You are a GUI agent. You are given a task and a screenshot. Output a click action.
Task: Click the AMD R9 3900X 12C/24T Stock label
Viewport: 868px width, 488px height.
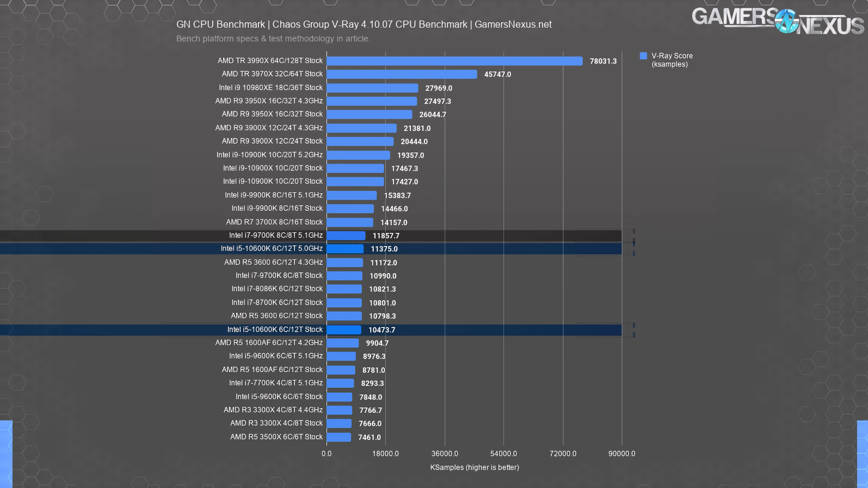coord(272,140)
